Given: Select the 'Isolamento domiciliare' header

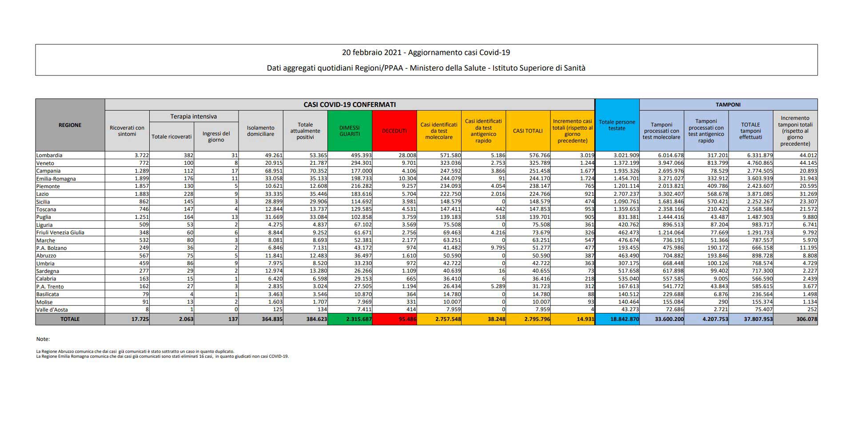Looking at the screenshot, I should click(261, 131).
